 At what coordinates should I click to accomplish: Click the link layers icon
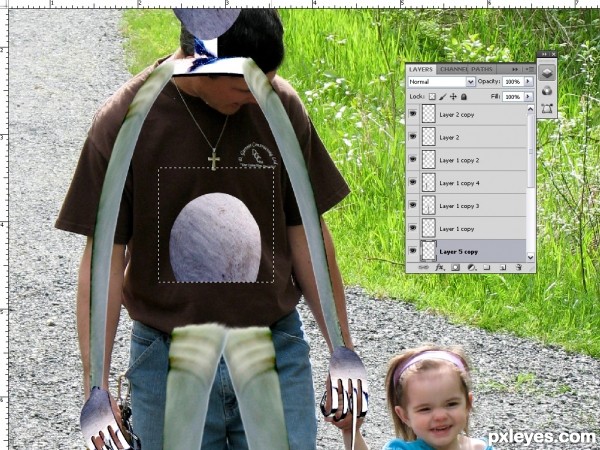coord(424,267)
